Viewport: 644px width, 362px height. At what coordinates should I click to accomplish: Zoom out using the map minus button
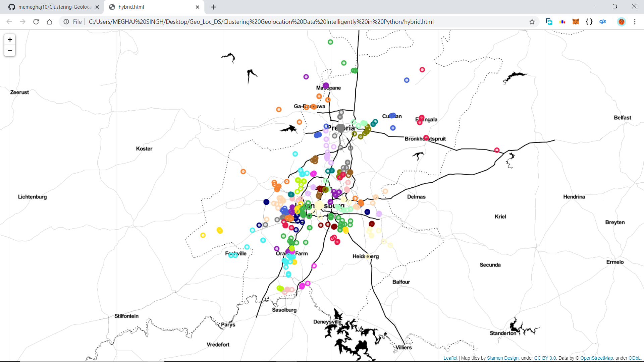click(10, 51)
